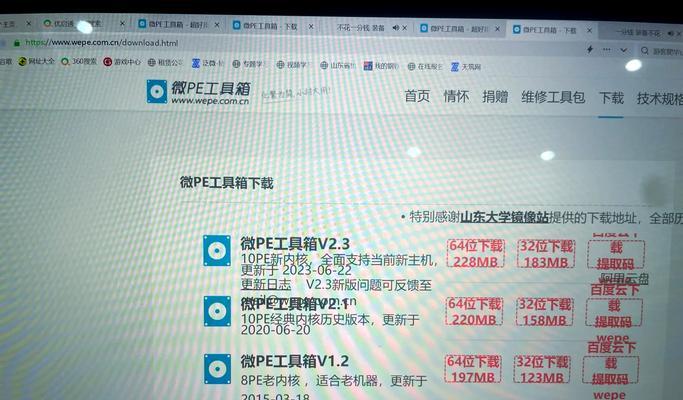This screenshot has width=683, height=400.
Task: Open the 更新日志 link under V2.3
Action: tap(266, 285)
